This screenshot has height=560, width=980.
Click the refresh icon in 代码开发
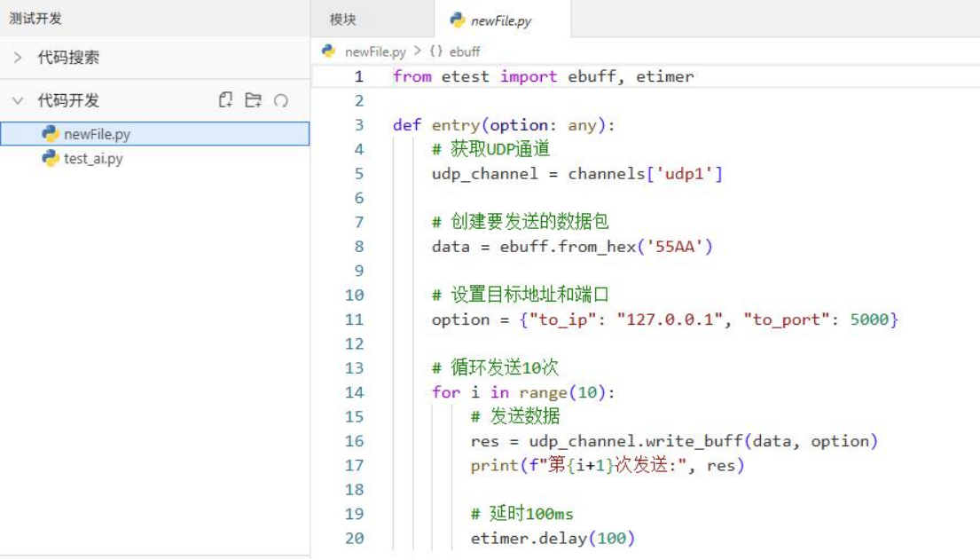click(x=281, y=100)
